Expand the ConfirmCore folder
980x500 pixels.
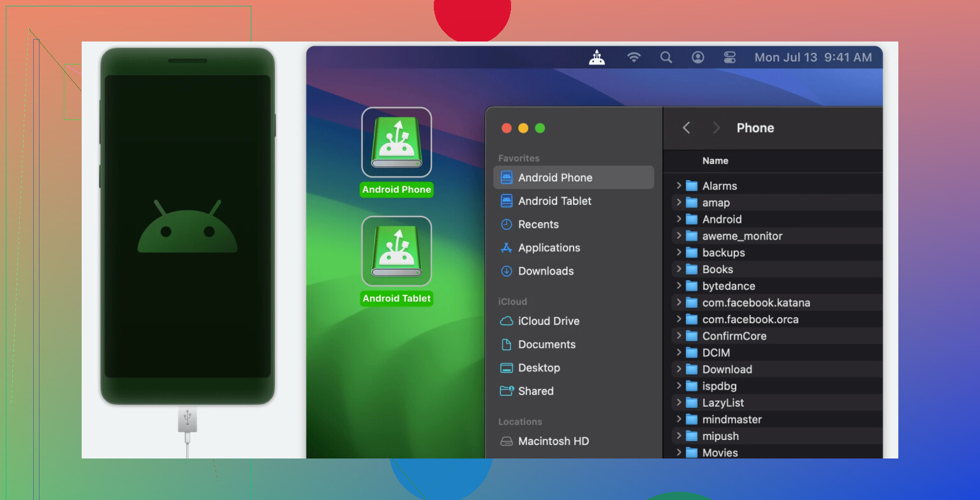679,335
